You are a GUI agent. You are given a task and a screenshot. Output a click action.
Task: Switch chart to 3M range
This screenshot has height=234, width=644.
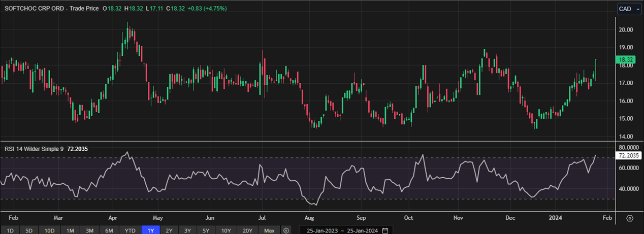tap(89, 230)
